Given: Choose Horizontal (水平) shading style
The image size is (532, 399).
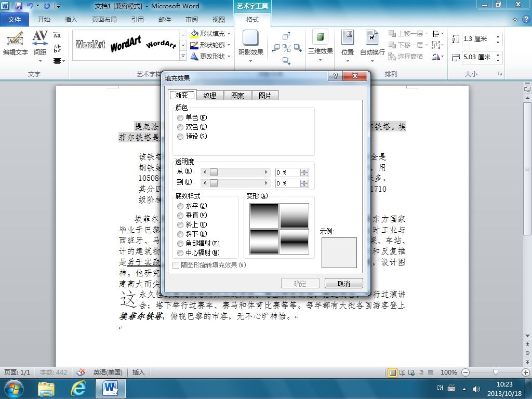Looking at the screenshot, I should point(180,206).
